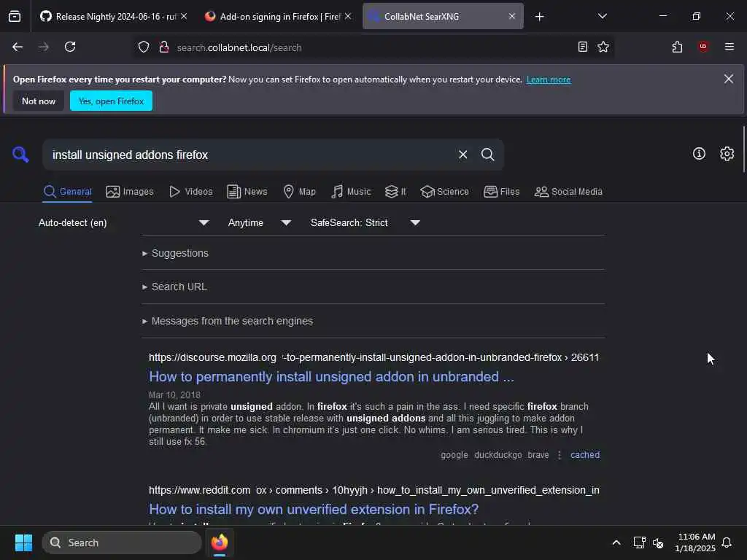Open the SafeSearch: Strict dropdown
The height and width of the screenshot is (560, 747).
pos(365,223)
